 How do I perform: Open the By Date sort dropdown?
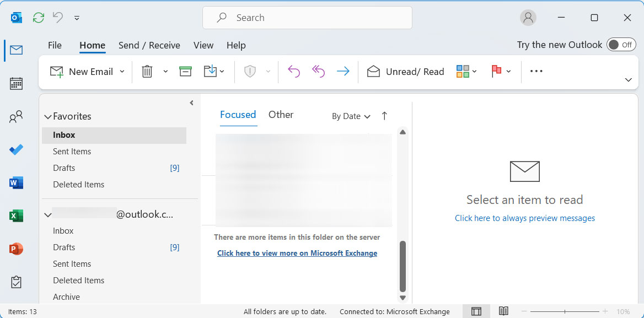[x=350, y=116]
